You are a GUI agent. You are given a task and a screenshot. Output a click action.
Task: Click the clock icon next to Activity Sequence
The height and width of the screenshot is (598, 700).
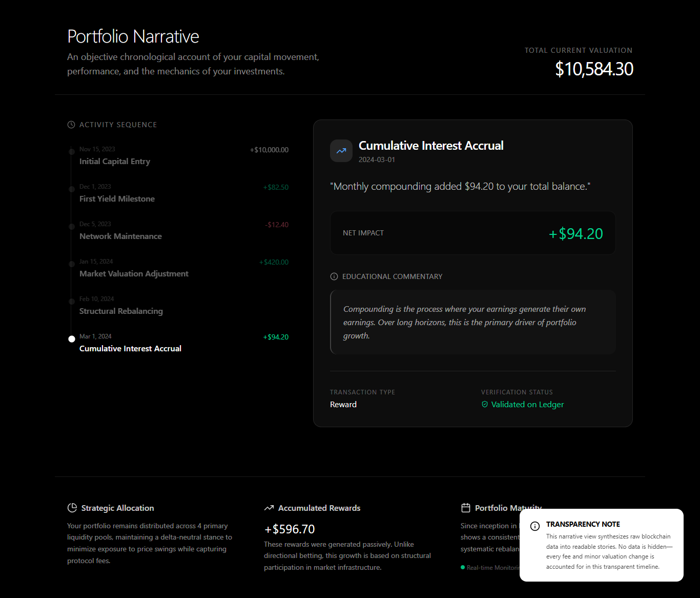(x=71, y=125)
